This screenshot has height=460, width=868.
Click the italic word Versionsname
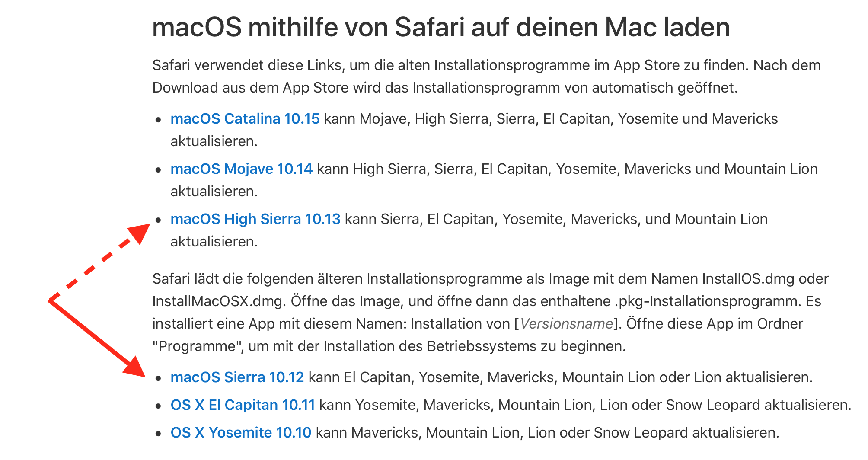(566, 324)
